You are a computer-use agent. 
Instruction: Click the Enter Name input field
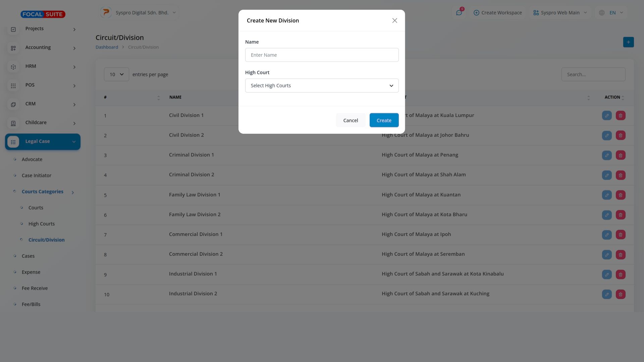click(322, 55)
